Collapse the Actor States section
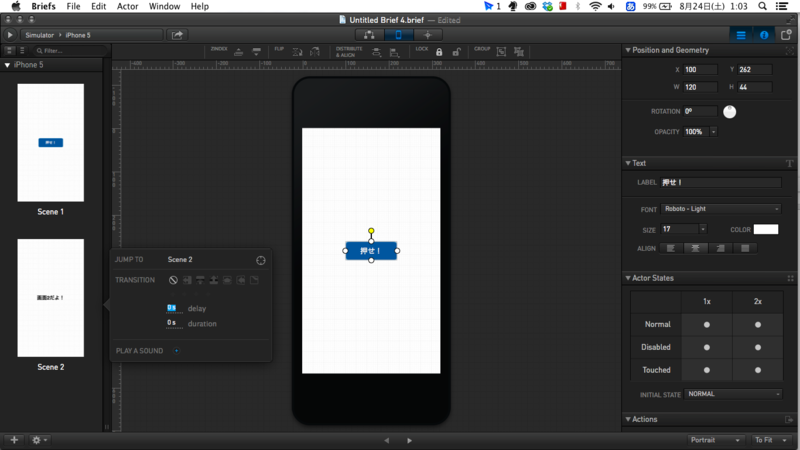Screen dimensions: 800x450 click(x=628, y=278)
